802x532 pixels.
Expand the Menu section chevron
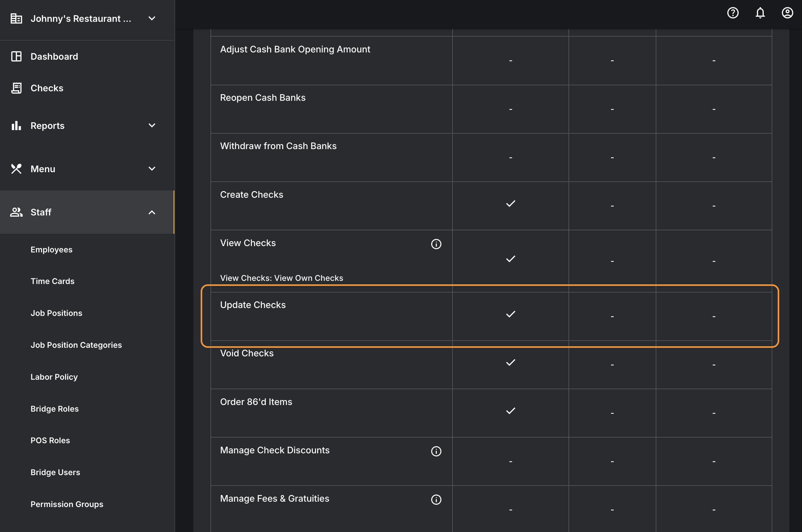[152, 169]
